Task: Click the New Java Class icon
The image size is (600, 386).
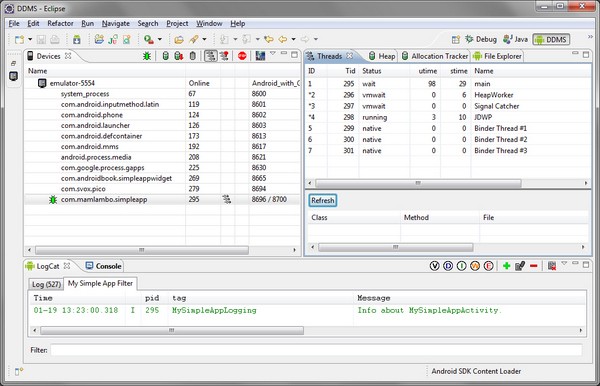Action: coord(127,39)
